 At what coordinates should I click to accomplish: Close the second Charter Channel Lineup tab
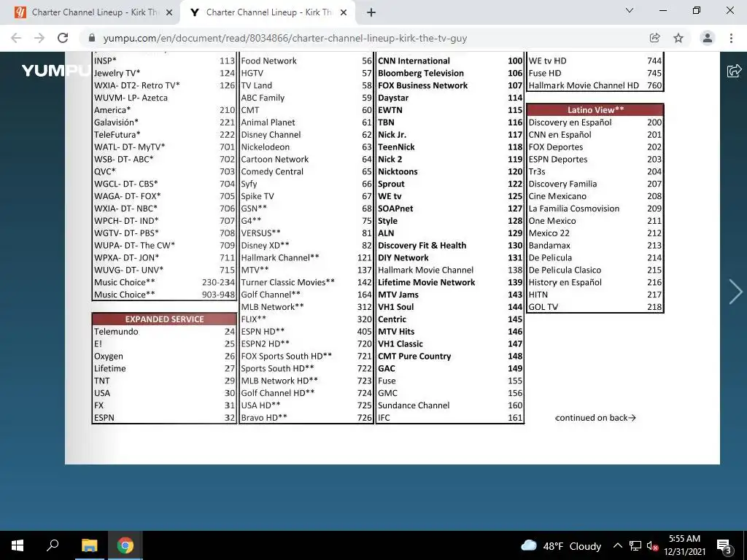point(344,12)
